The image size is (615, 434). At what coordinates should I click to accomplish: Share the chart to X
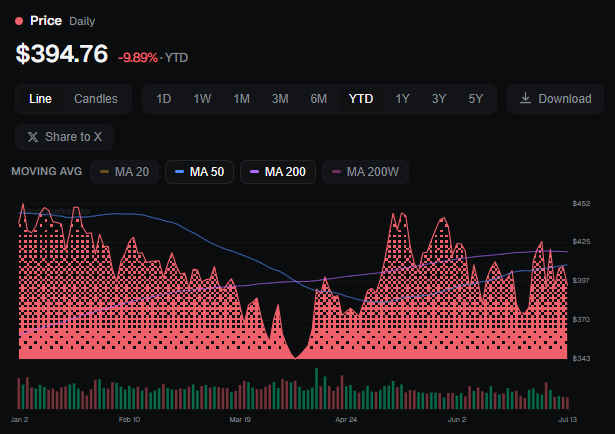pos(64,137)
